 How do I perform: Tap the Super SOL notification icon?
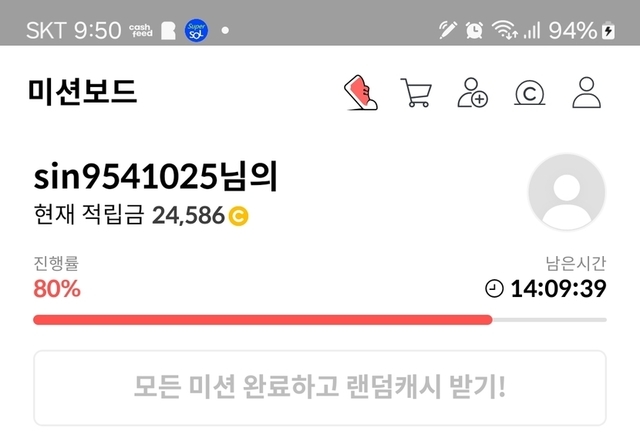point(196,30)
